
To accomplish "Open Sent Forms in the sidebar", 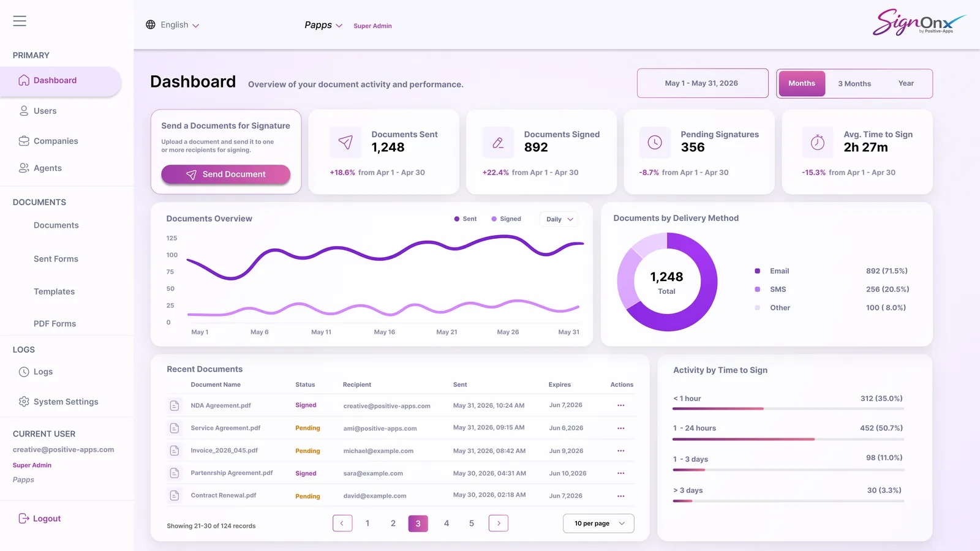I will (56, 259).
